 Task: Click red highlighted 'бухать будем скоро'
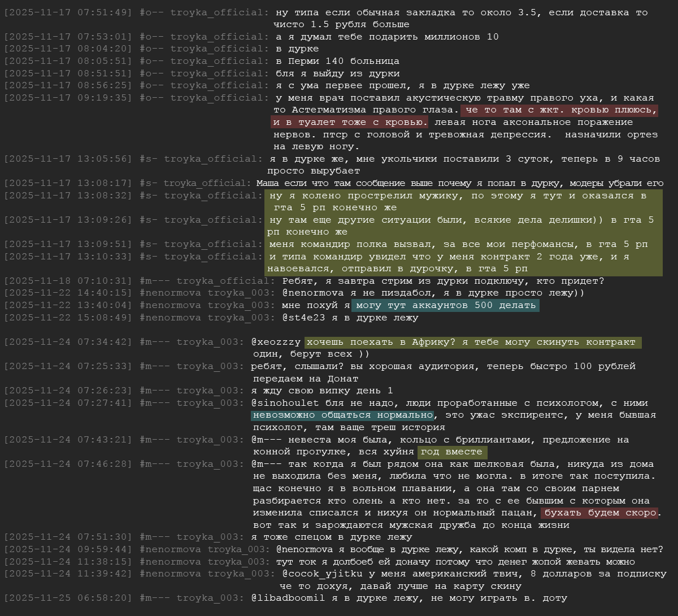[x=600, y=513]
